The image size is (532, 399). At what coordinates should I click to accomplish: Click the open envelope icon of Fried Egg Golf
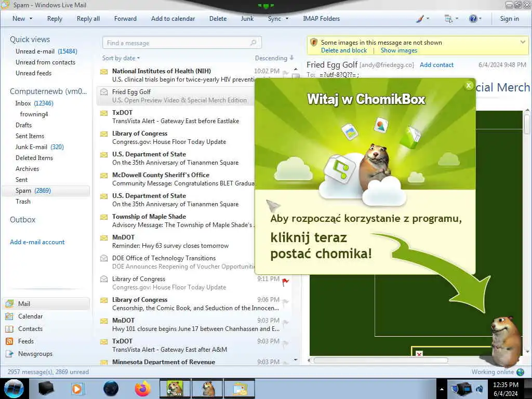104,92
